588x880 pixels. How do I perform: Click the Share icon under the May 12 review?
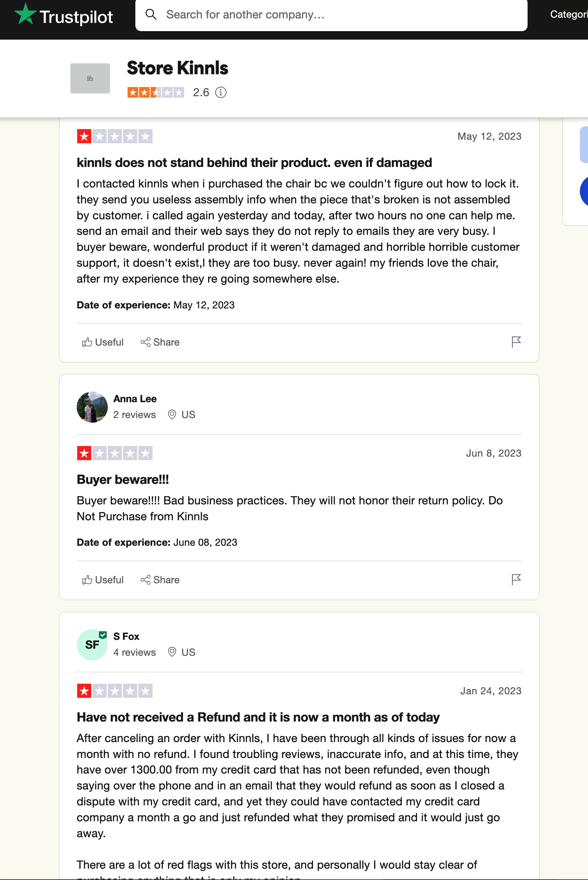click(x=146, y=342)
